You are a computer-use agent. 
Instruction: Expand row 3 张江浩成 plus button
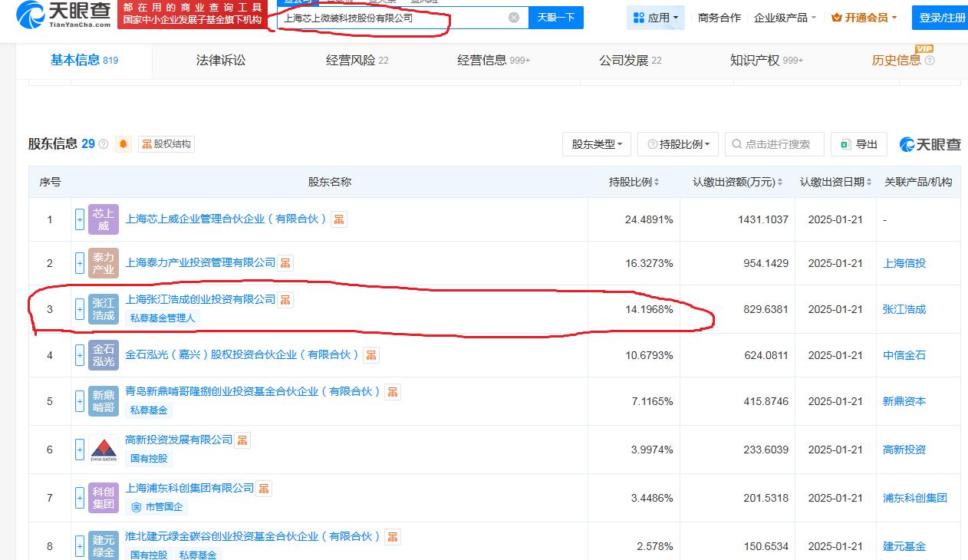[80, 309]
